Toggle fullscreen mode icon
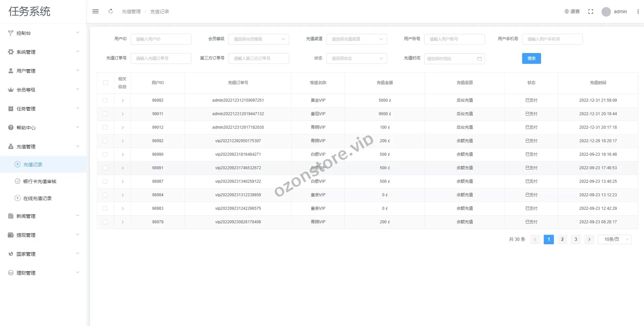This screenshot has height=326, width=644. (590, 11)
